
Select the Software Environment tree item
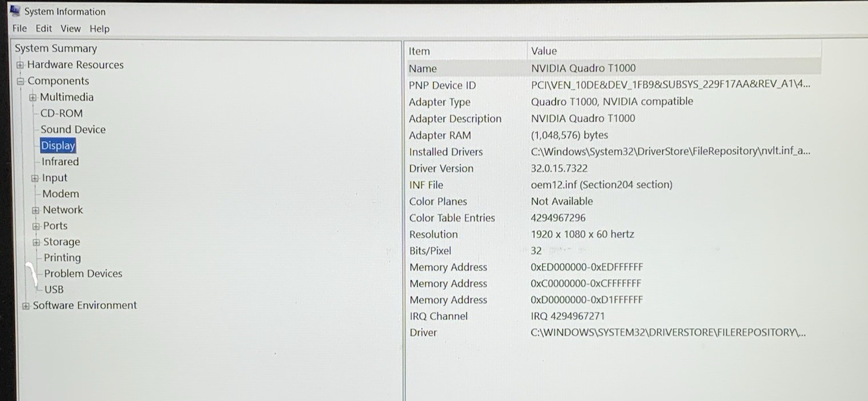pos(85,305)
